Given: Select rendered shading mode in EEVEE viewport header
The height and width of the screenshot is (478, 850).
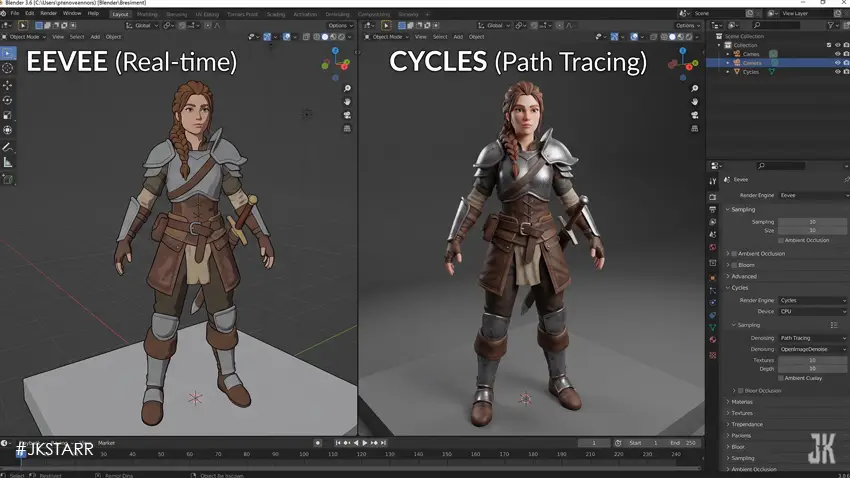Looking at the screenshot, I should click(342, 37).
